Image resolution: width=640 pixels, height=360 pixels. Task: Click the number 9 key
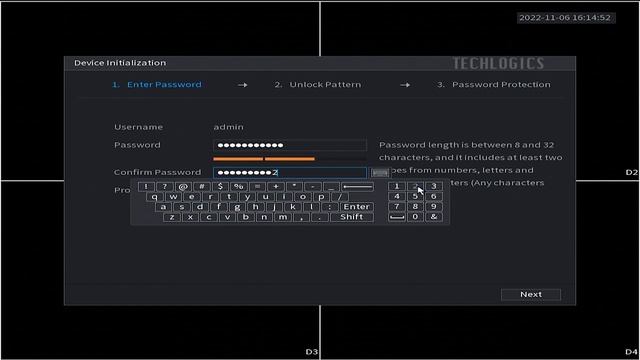434,207
